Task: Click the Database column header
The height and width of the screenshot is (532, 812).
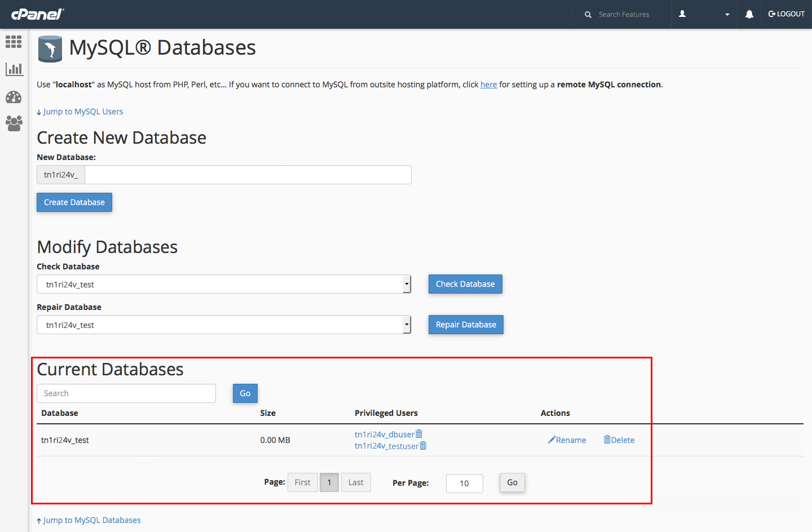Action: coord(60,413)
